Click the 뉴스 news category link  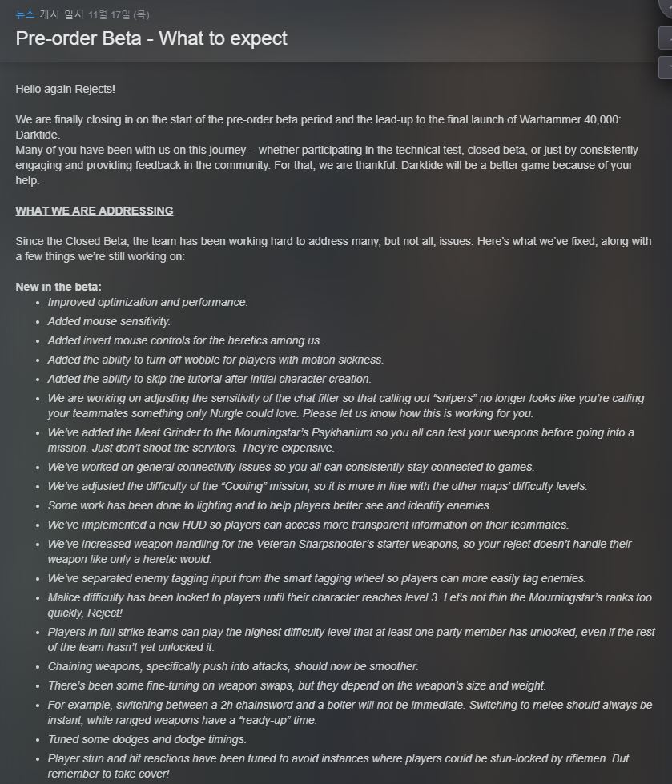point(25,14)
